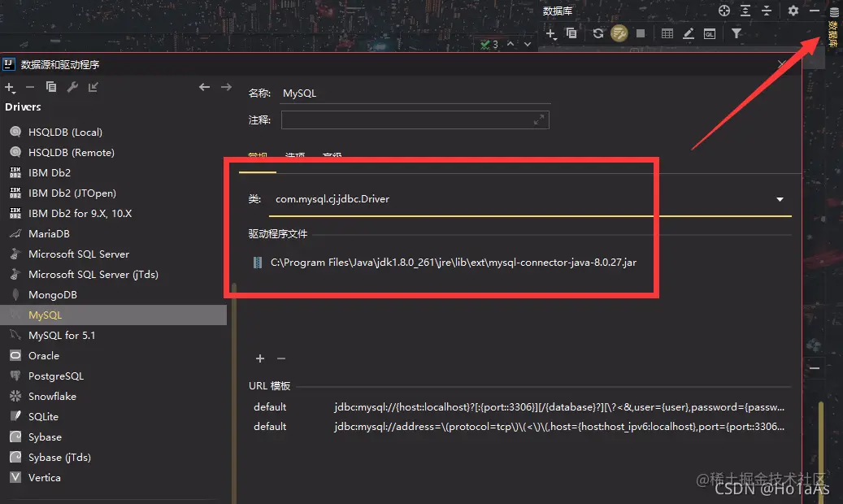843x504 pixels.
Task: Click the Drivers section heading
Action: [x=23, y=107]
